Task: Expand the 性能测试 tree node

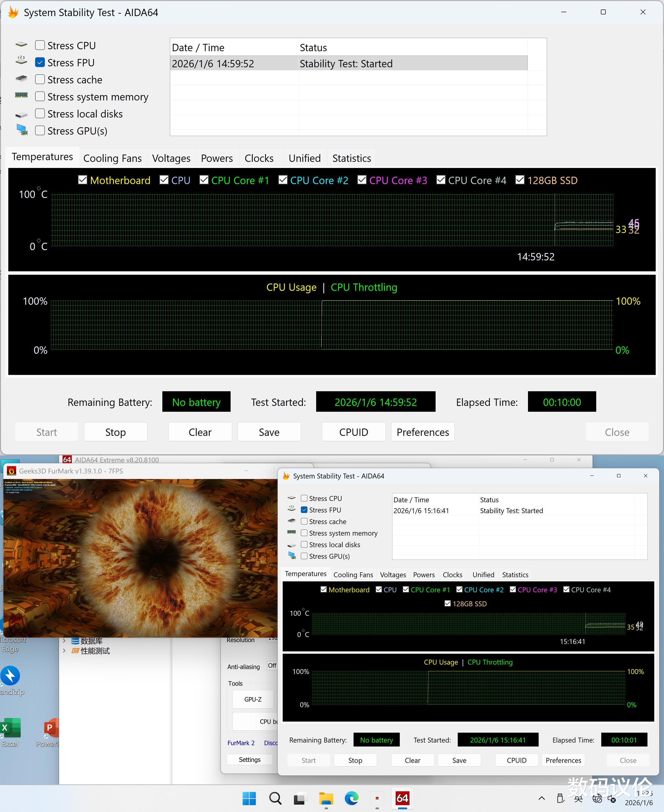Action: click(64, 651)
